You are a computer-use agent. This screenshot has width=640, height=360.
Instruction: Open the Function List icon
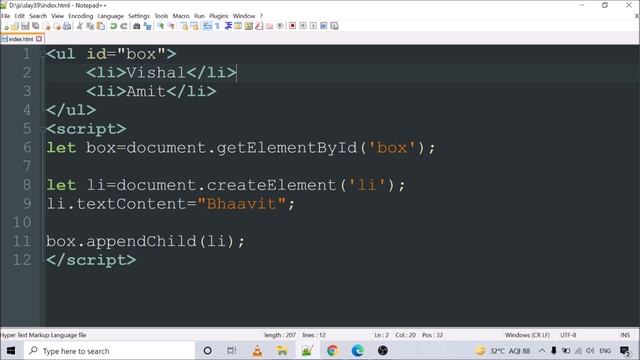259,26
